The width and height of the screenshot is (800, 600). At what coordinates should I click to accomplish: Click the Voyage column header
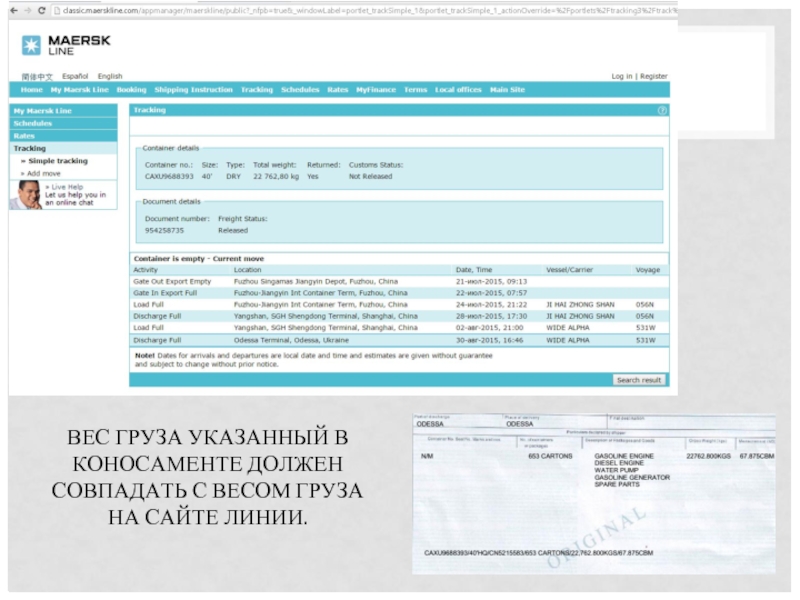click(647, 270)
